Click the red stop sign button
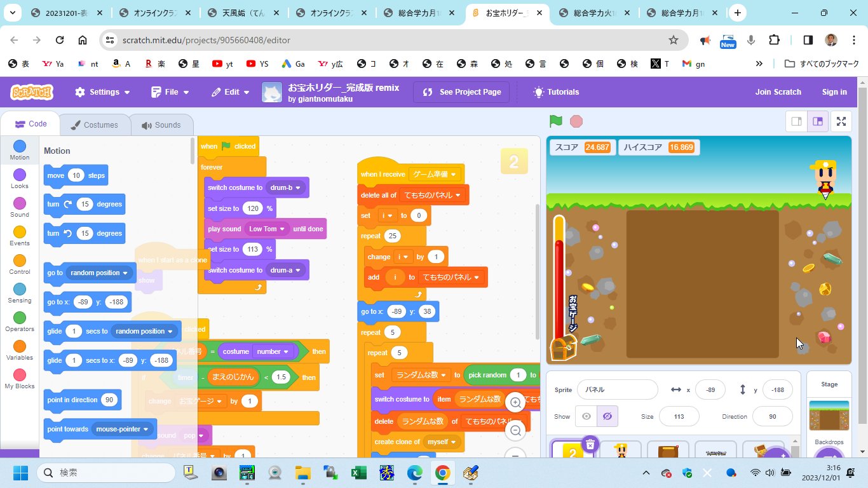868x488 pixels. (576, 121)
